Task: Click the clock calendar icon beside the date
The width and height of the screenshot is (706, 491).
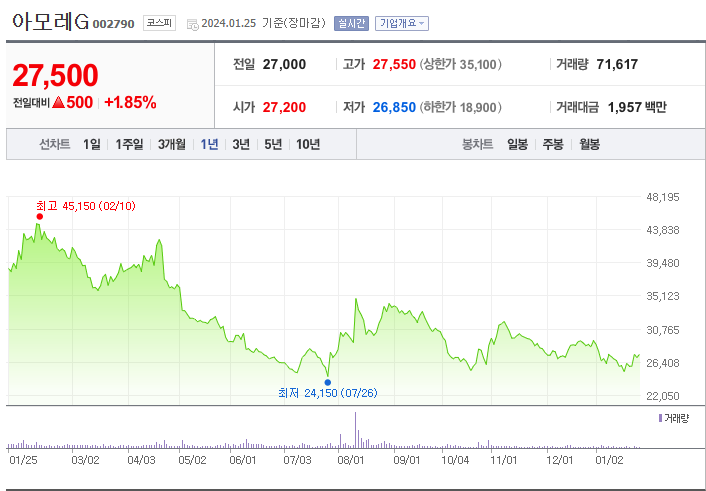Action: (192, 24)
